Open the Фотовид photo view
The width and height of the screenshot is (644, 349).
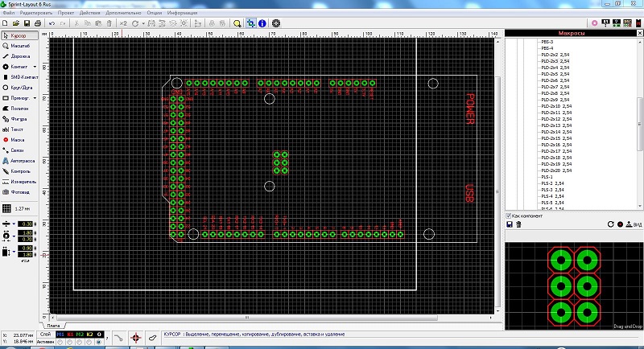click(19, 192)
